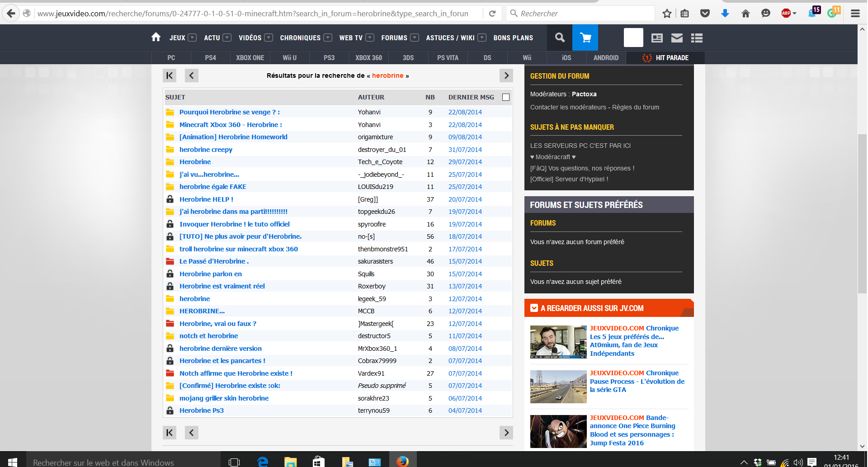Show hidden tray icons chevron

pyautogui.click(x=744, y=462)
